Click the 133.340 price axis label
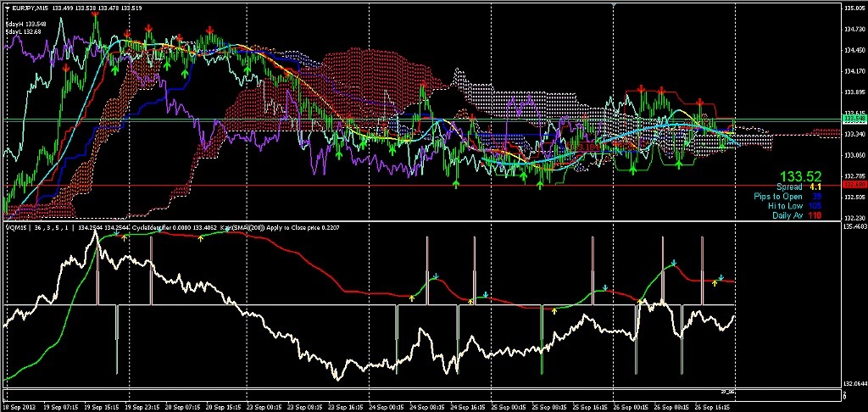The height and width of the screenshot is (412, 868). tap(853, 135)
